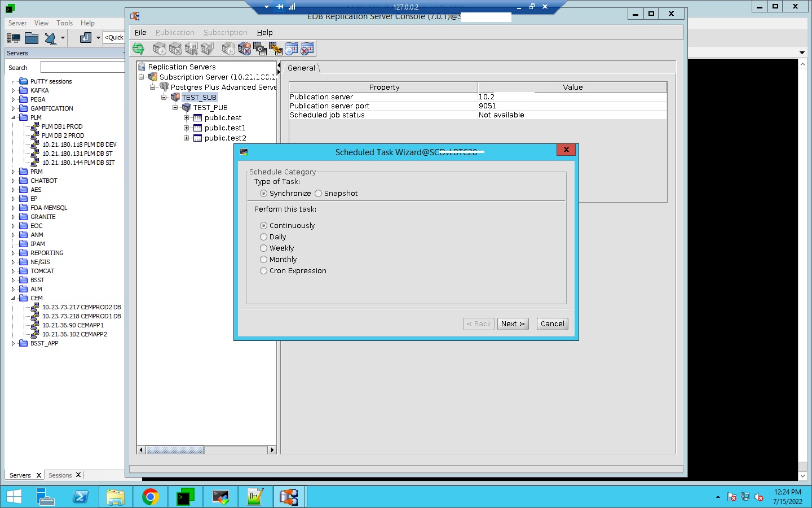This screenshot has width=812, height=508.
Task: Open File Explorer from the taskbar
Action: click(x=115, y=497)
